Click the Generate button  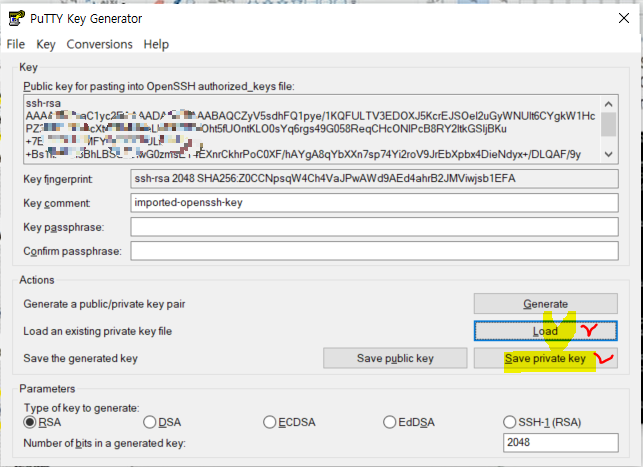click(545, 303)
